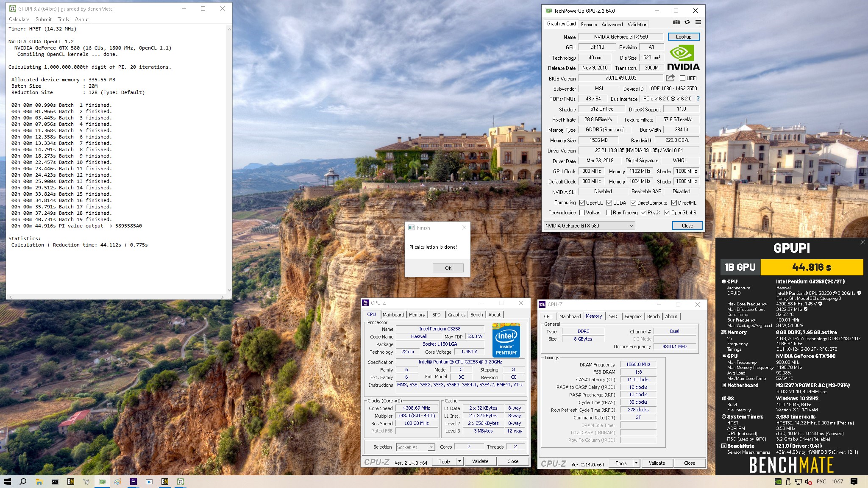Click the 44.916 s score in BenchMate panel
Image resolution: width=868 pixels, height=488 pixels.
tap(811, 267)
